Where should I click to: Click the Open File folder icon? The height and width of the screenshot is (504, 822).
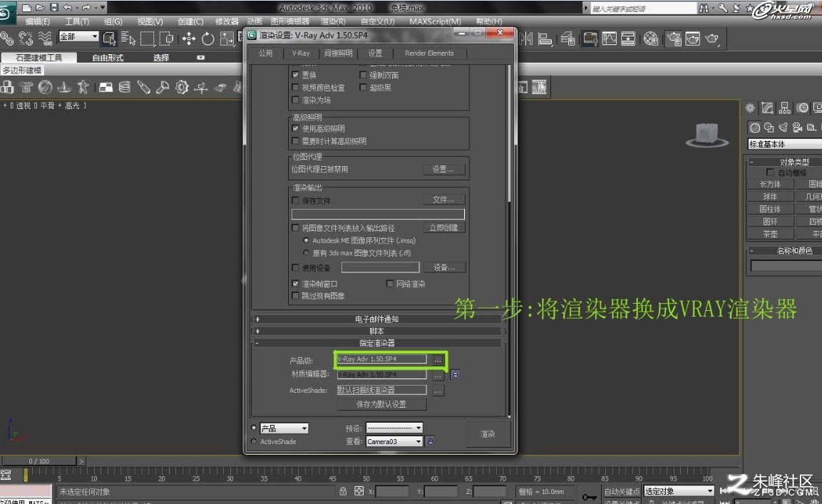[40, 8]
